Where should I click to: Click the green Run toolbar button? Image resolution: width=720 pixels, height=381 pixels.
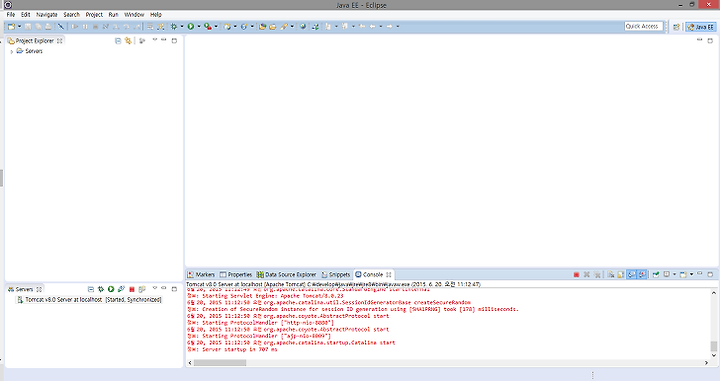point(191,27)
